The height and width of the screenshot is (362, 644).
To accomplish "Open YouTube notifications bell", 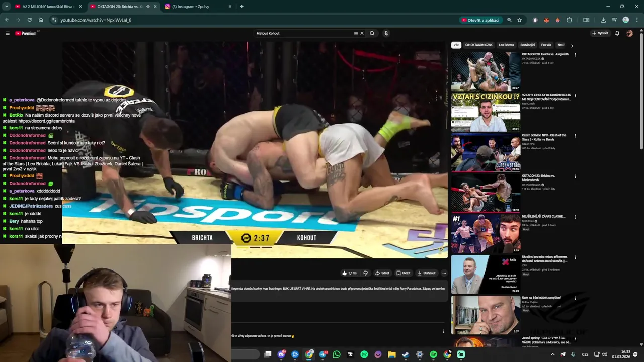I will point(617,33).
